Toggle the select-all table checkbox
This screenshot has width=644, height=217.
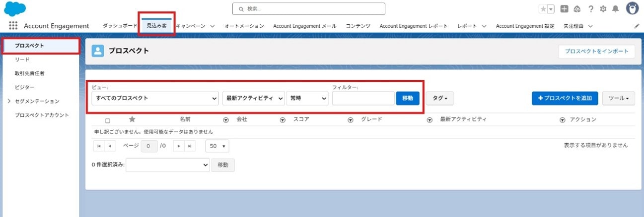pyautogui.click(x=107, y=120)
